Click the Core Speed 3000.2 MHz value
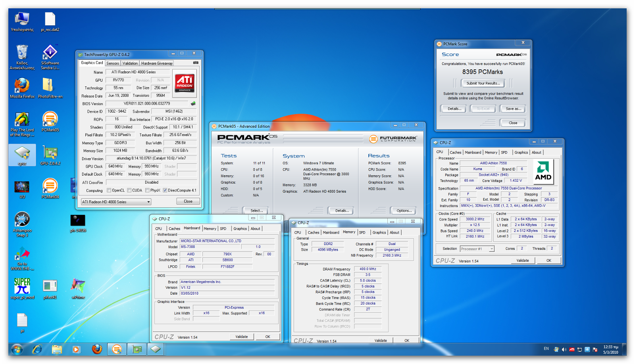Screen dimensions: 635x364 475,219
